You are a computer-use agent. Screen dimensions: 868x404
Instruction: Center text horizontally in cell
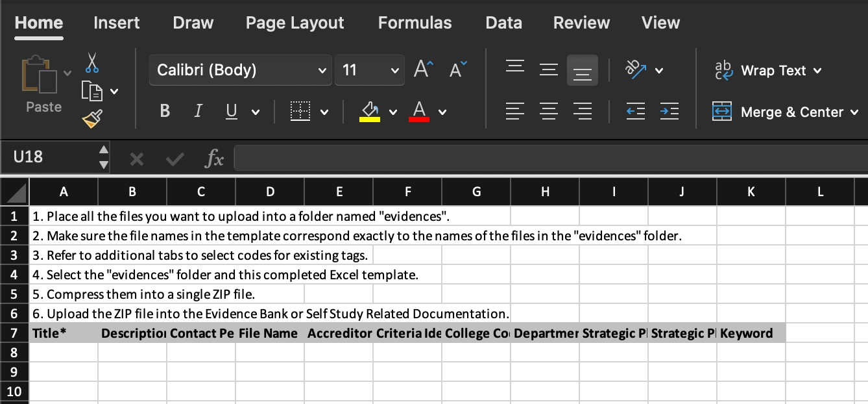point(549,112)
